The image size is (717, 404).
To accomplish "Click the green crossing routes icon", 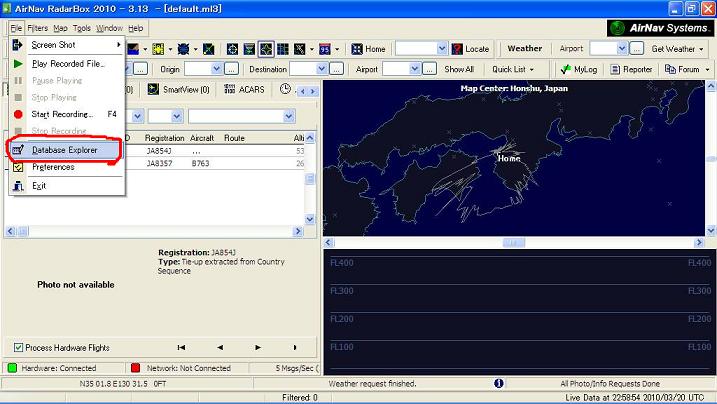I will (x=209, y=49).
